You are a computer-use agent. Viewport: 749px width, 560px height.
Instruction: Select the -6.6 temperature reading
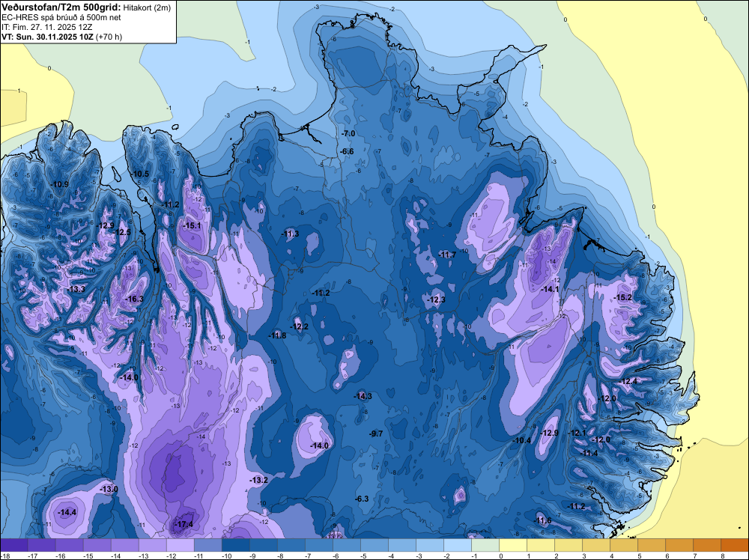pyautogui.click(x=347, y=152)
